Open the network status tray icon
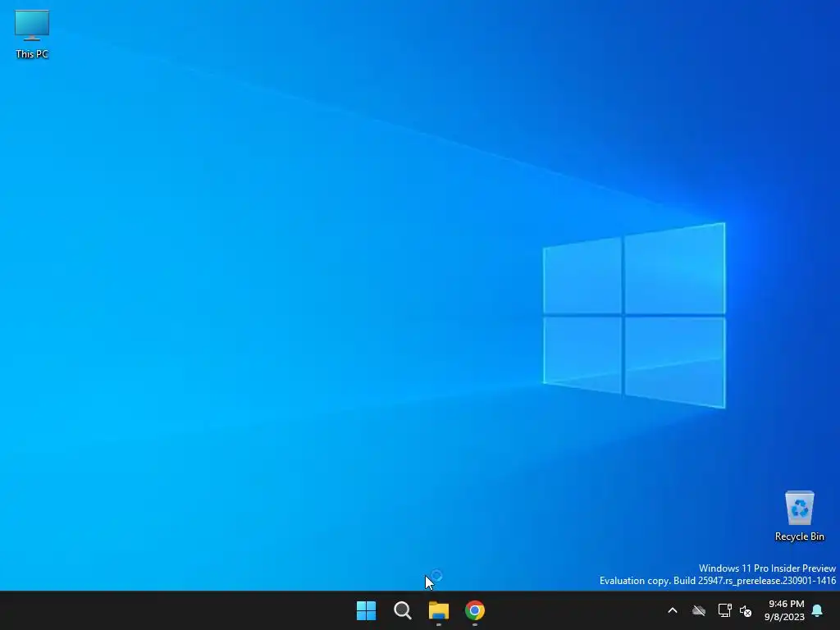This screenshot has width=840, height=630. [724, 610]
